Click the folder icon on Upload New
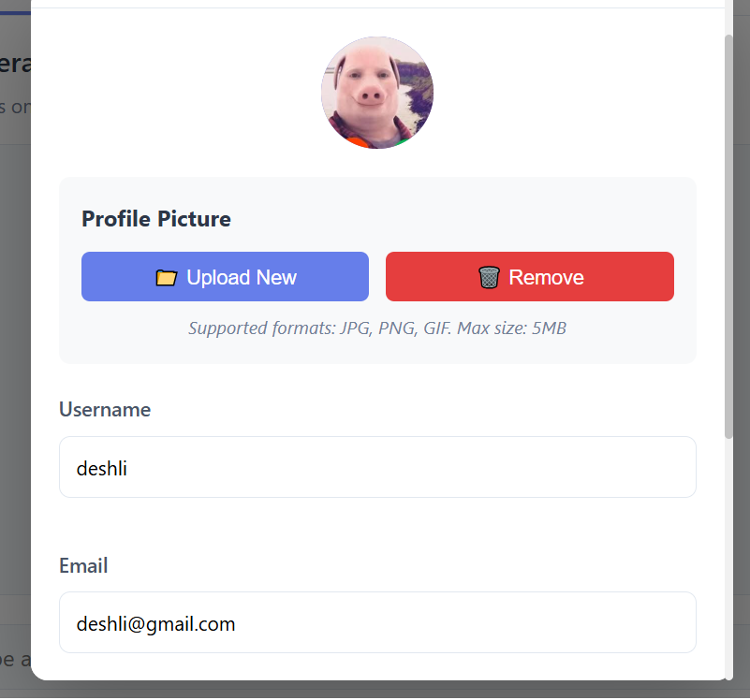This screenshot has height=700, width=750. tap(167, 277)
